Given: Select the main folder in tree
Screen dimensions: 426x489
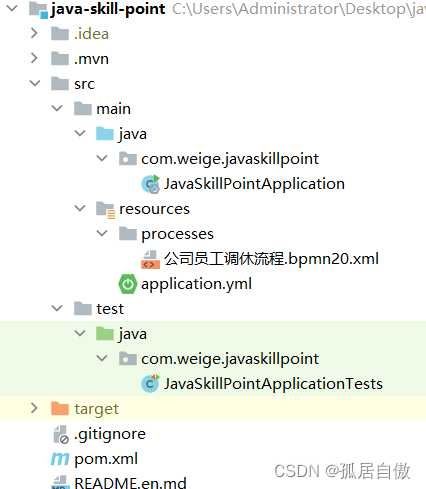Looking at the screenshot, I should [113, 109].
